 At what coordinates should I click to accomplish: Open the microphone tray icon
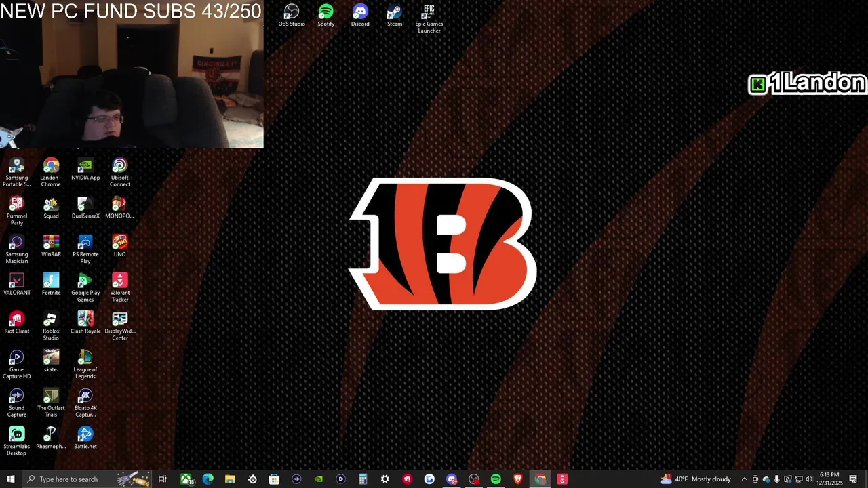tap(776, 479)
